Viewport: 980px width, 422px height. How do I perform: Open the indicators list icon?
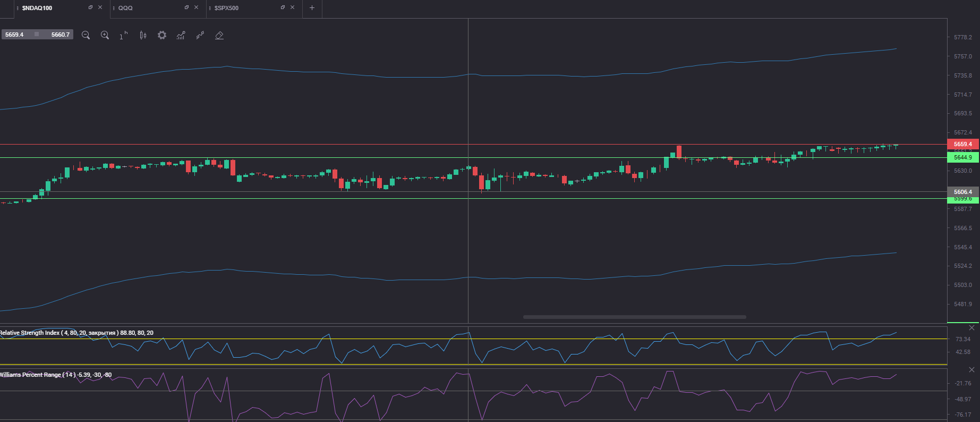click(181, 35)
